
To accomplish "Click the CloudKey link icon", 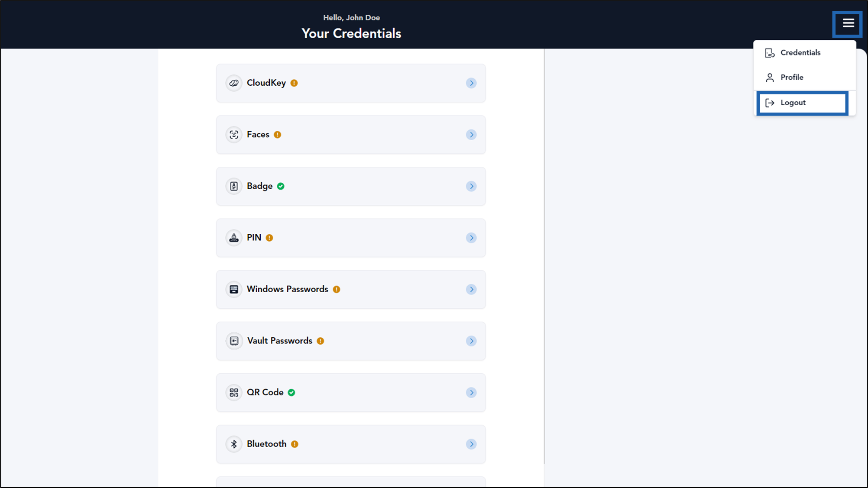I will [234, 83].
